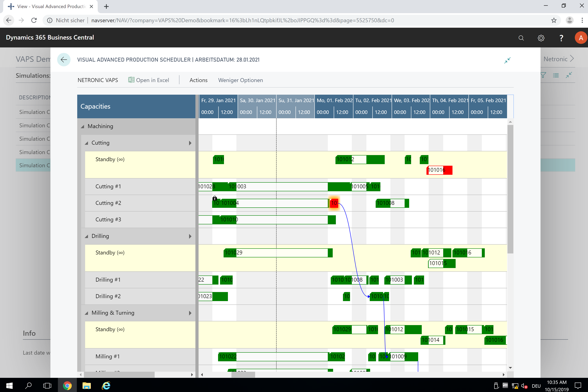The width and height of the screenshot is (588, 392).
Task: Click the filter icon in background page
Action: 543,75
